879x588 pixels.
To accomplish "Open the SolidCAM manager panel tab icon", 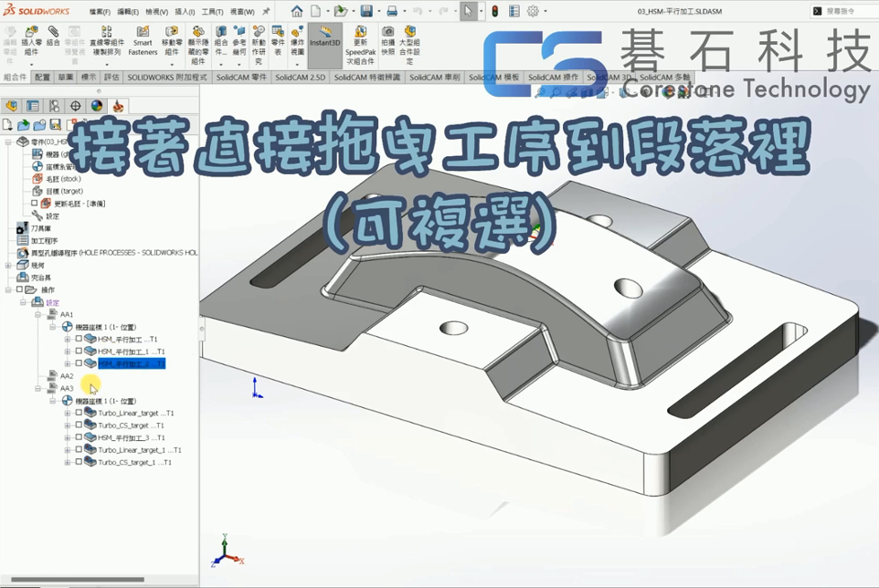I will 118,107.
